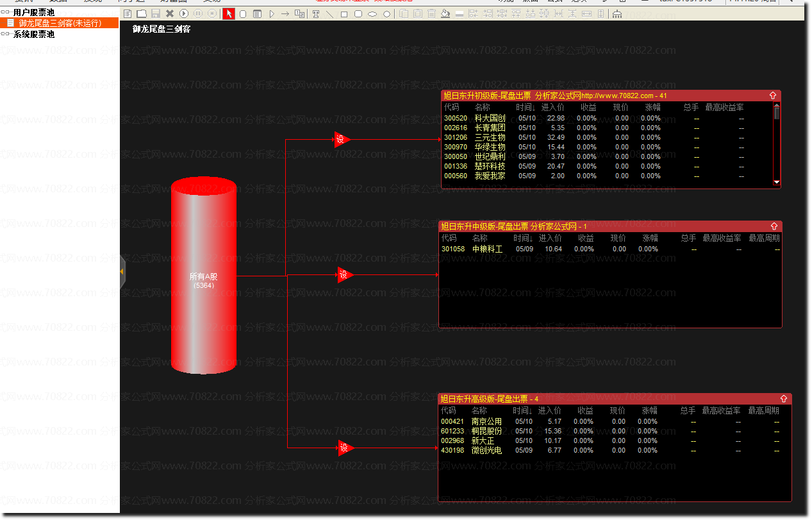Select the cylinder pool shape tool
This screenshot has width=812, height=520.
[243, 13]
